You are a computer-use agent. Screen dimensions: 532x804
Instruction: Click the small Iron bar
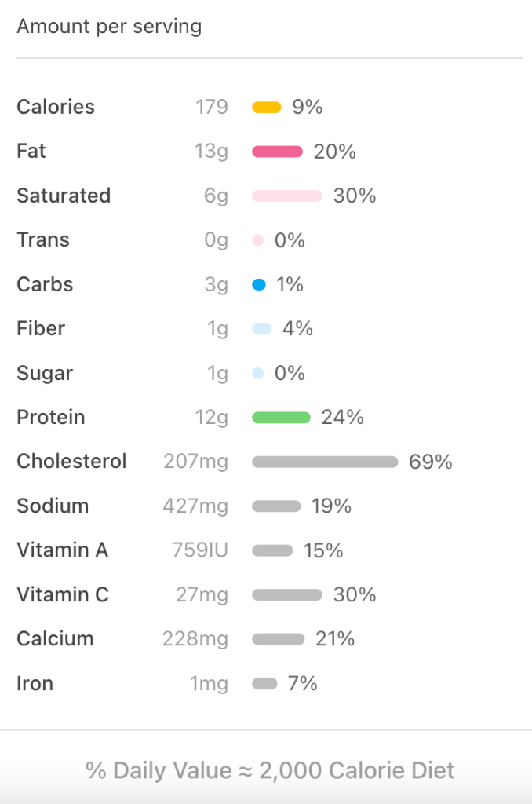(x=264, y=684)
